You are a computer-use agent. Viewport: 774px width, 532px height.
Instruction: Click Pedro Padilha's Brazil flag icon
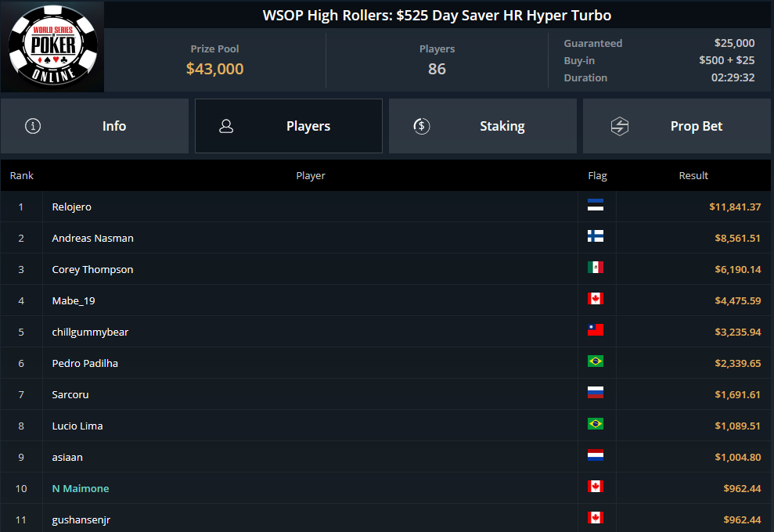click(596, 361)
